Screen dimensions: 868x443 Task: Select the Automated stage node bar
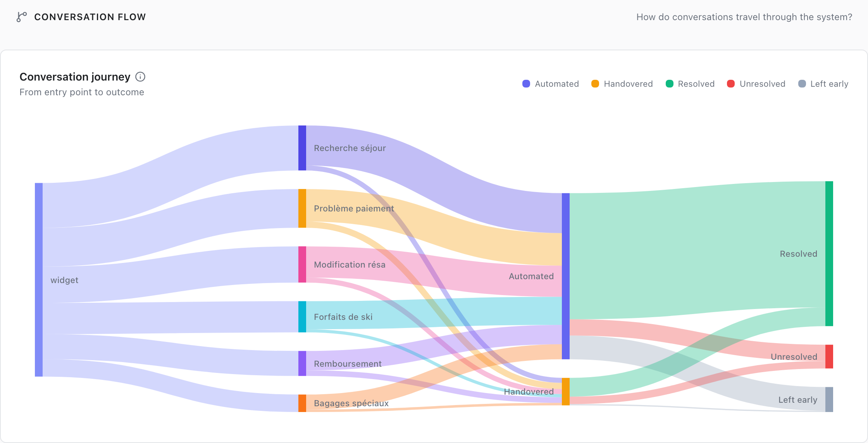coord(566,276)
